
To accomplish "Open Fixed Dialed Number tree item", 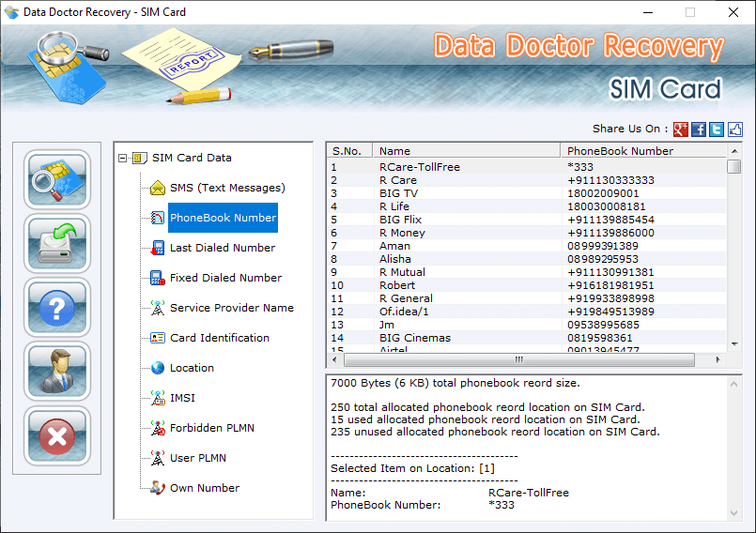I will (225, 278).
